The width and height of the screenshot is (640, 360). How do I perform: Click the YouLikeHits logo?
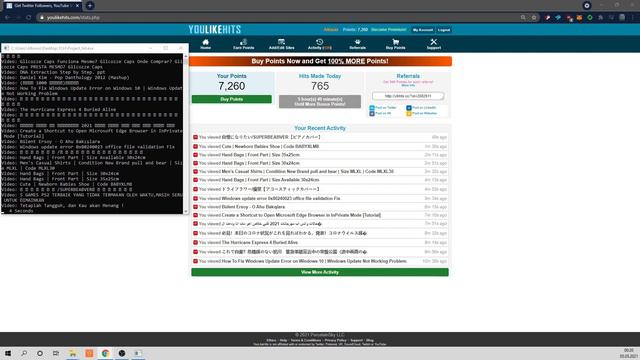click(215, 29)
